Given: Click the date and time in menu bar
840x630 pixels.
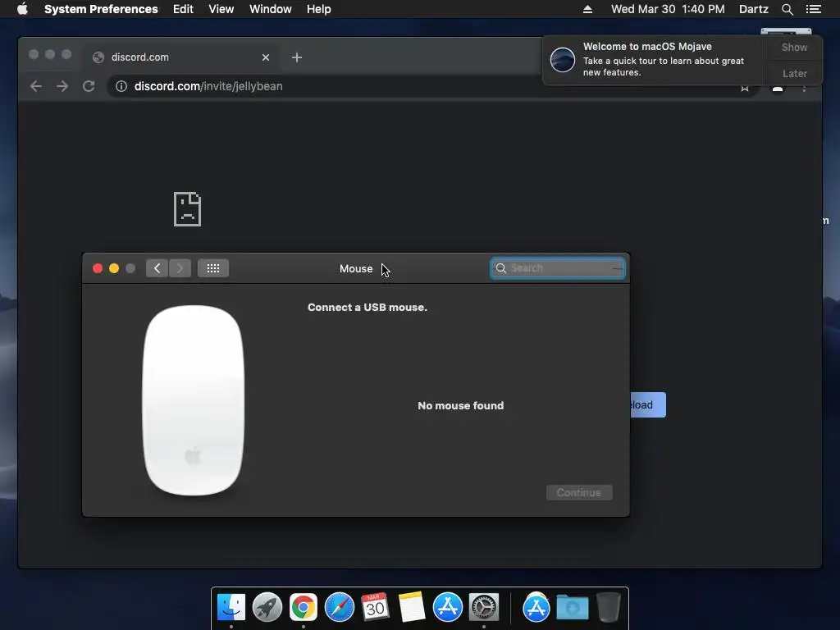Looking at the screenshot, I should pyautogui.click(x=668, y=9).
